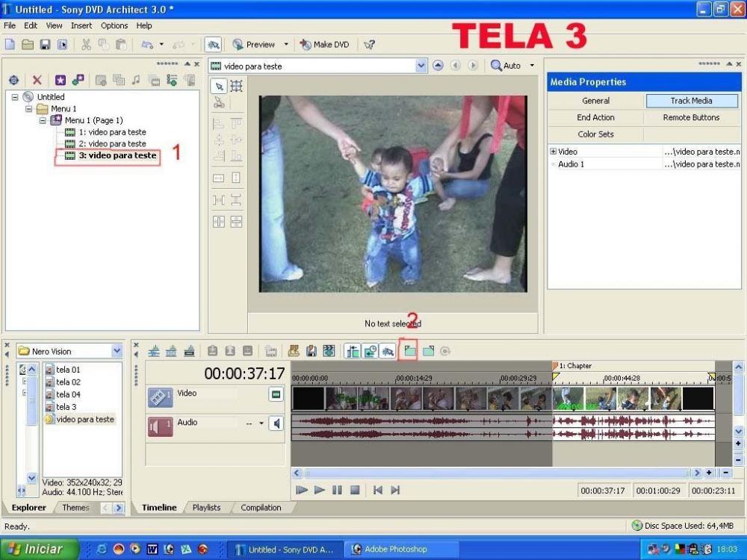Click the timeline toolbar icon highlighted in red
This screenshot has width=747, height=560.
tap(409, 350)
